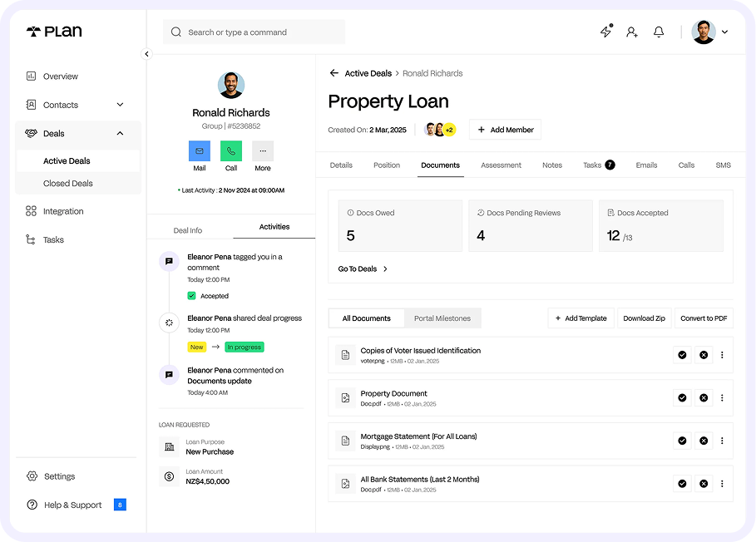This screenshot has width=756, height=542.
Task: Click the Add Member button
Action: click(x=505, y=130)
